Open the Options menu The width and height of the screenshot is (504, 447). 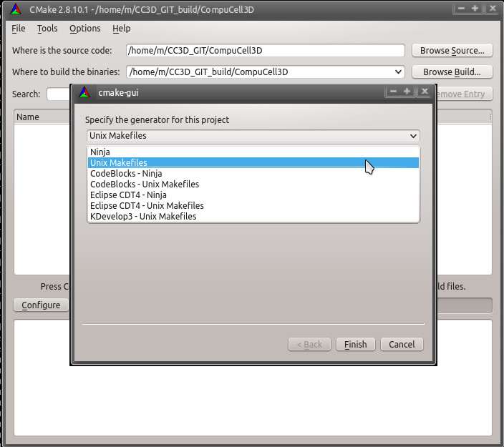pyautogui.click(x=85, y=29)
